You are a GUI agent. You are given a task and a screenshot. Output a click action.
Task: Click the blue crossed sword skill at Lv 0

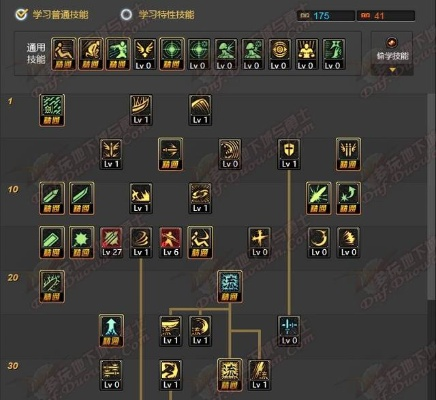coord(289,330)
